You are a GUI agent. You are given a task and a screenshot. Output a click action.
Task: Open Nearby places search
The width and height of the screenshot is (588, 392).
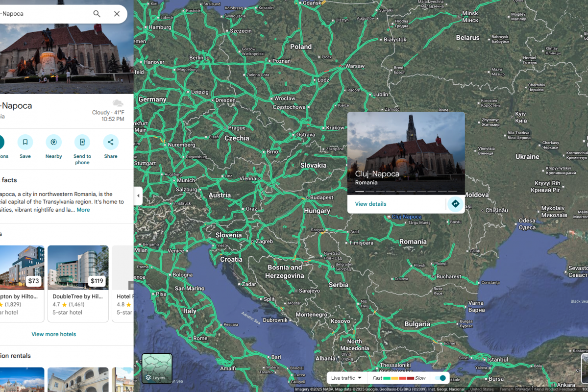pos(53,142)
